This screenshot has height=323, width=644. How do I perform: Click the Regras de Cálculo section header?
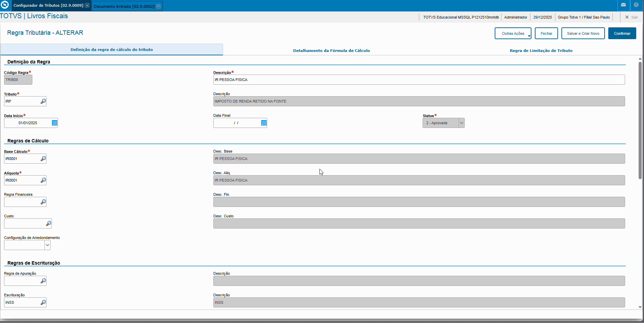coord(28,141)
